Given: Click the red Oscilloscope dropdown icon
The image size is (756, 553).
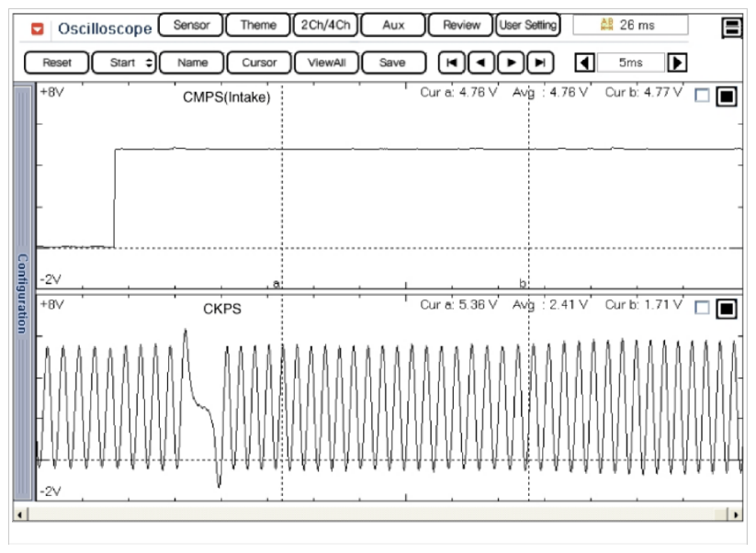Looking at the screenshot, I should pyautogui.click(x=38, y=28).
